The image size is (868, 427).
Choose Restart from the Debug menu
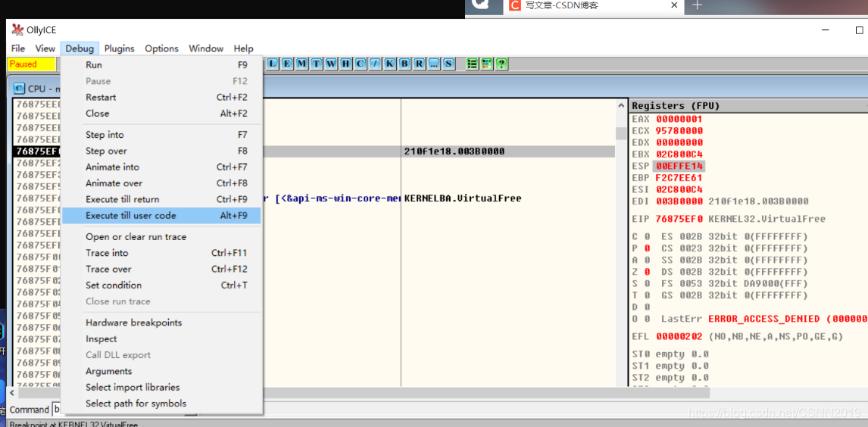[161, 98]
